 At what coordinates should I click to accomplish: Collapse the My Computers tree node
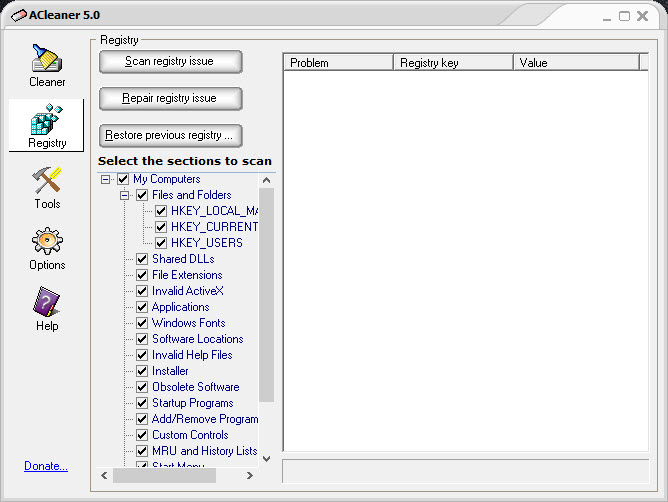point(105,179)
